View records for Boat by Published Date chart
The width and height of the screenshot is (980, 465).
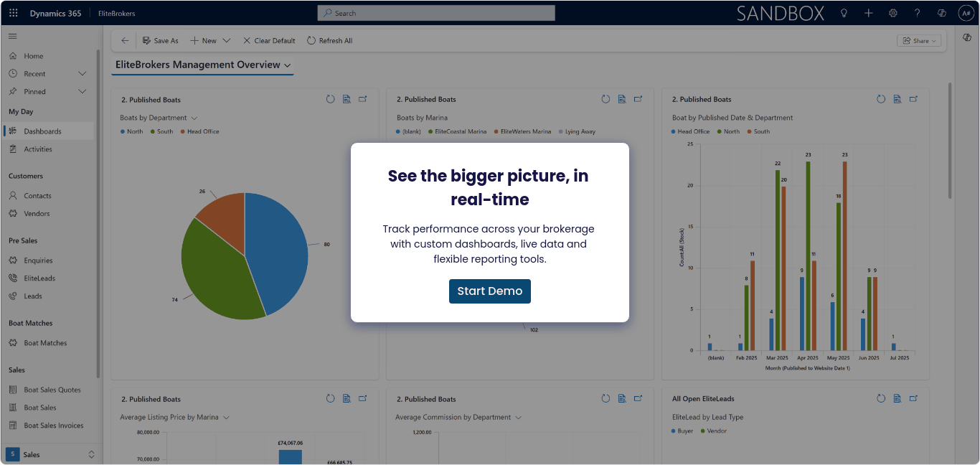pos(897,99)
